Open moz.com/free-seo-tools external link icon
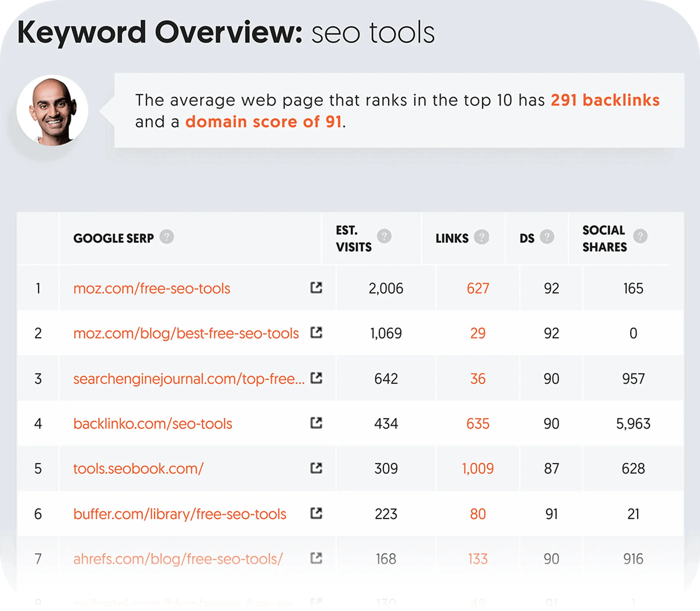The width and height of the screenshot is (700, 611). [316, 287]
